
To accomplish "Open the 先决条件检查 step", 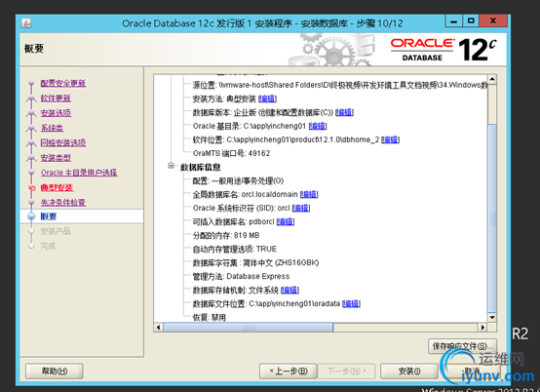I will coord(63,202).
